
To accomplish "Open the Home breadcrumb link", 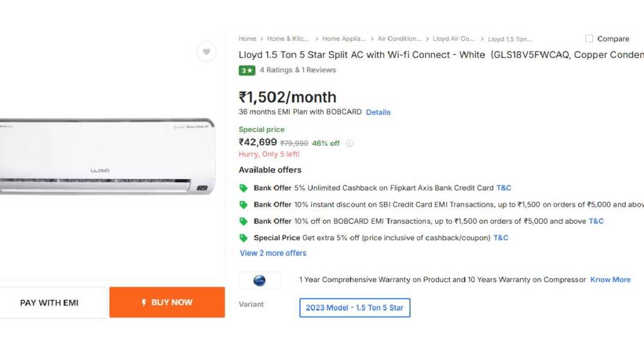I will coord(247,39).
